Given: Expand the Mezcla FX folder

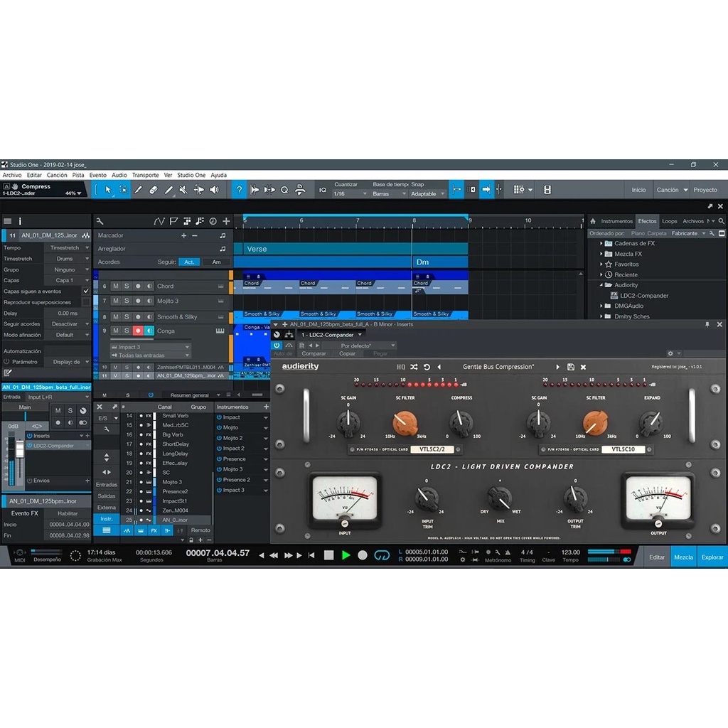Looking at the screenshot, I should coord(601,254).
